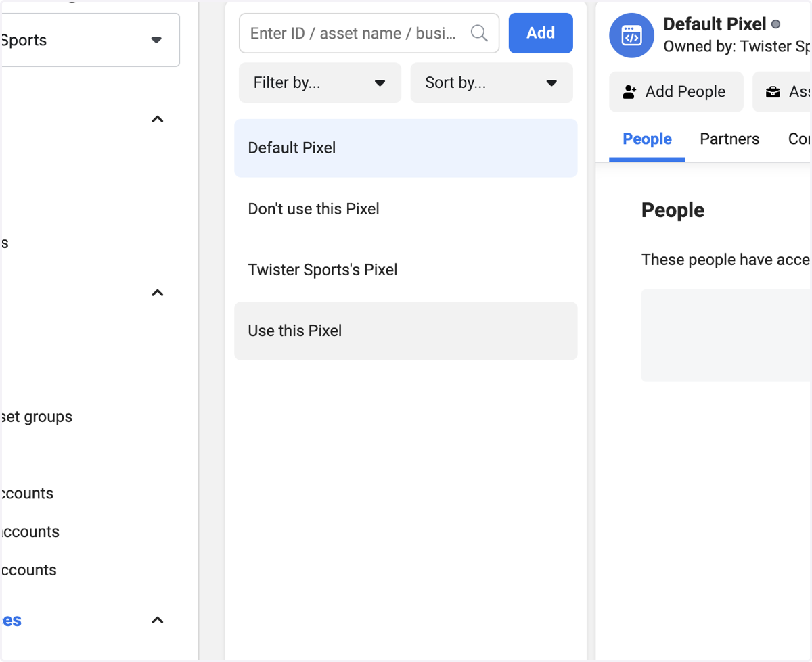This screenshot has width=812, height=662.
Task: Select Twister Sports's Pixel
Action: 406,270
